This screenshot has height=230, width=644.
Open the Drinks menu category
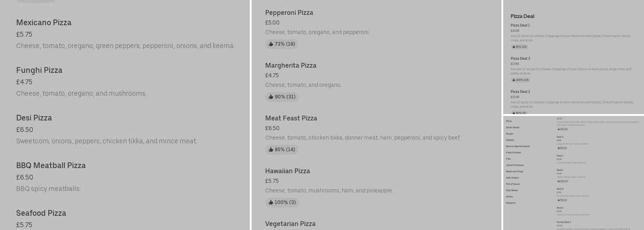[509, 197]
